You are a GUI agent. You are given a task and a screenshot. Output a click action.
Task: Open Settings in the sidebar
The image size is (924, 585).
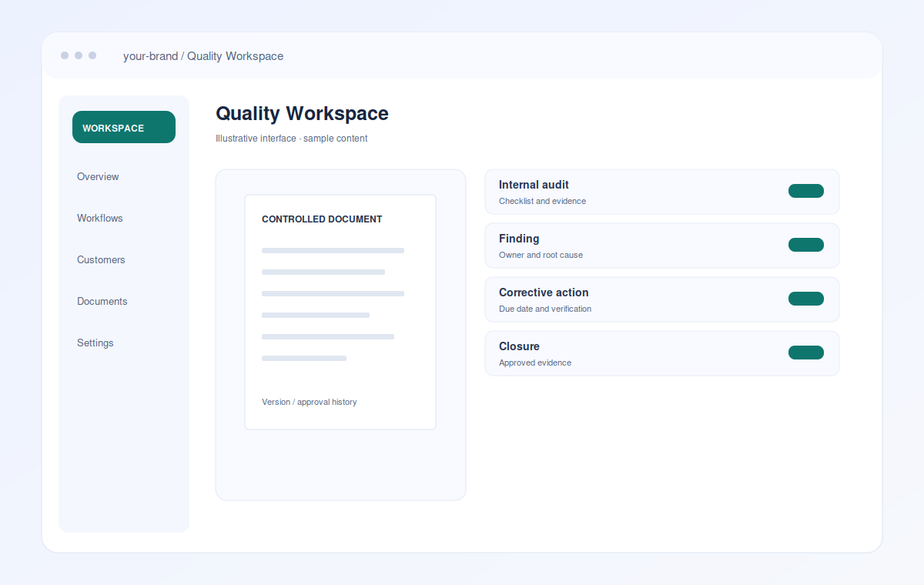click(95, 343)
